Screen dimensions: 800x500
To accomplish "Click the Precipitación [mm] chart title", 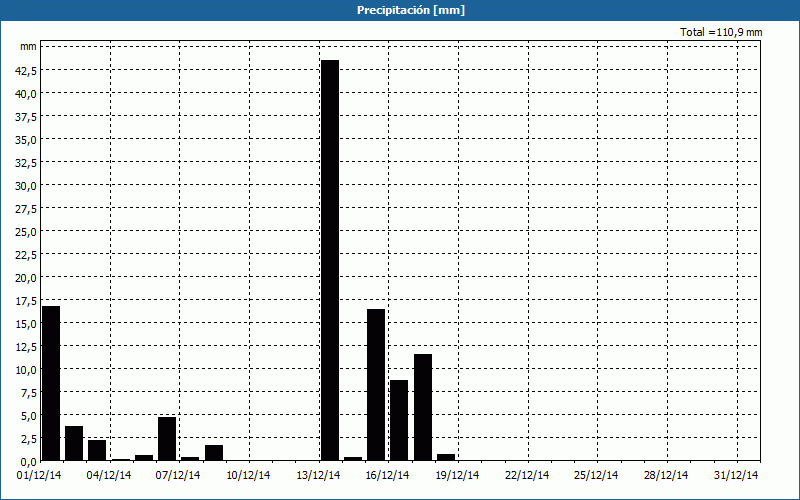I will coord(411,10).
